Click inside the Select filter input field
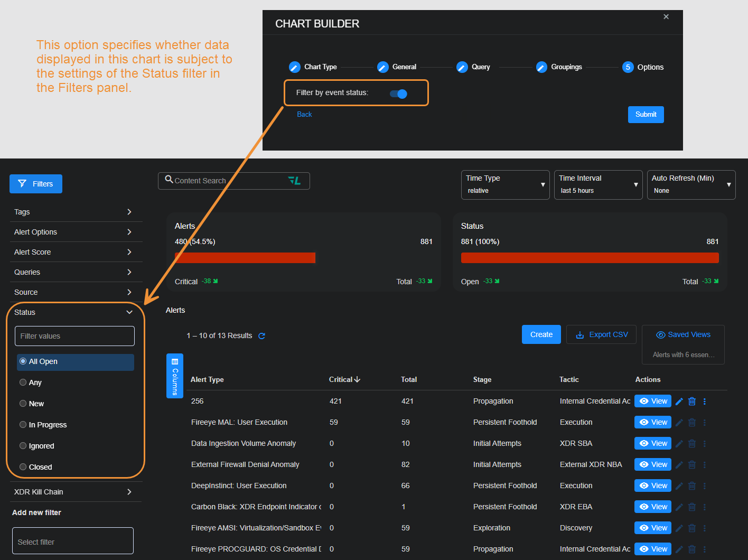 click(72, 540)
